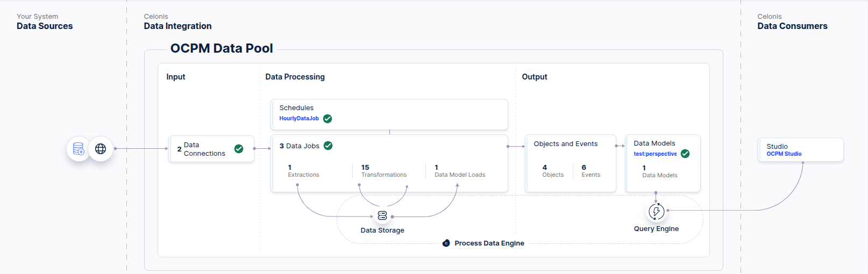The width and height of the screenshot is (868, 274).
Task: Click the Data Connections green checkmark
Action: tap(239, 149)
